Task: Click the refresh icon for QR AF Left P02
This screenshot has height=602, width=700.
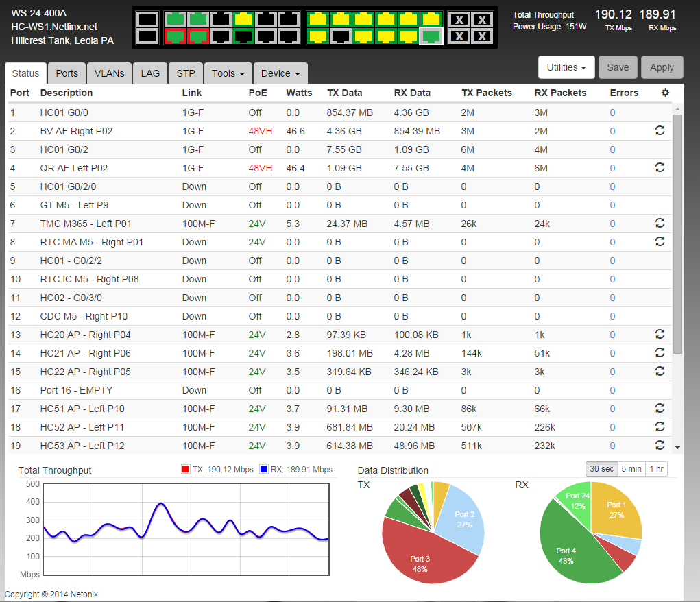Action: (x=660, y=167)
